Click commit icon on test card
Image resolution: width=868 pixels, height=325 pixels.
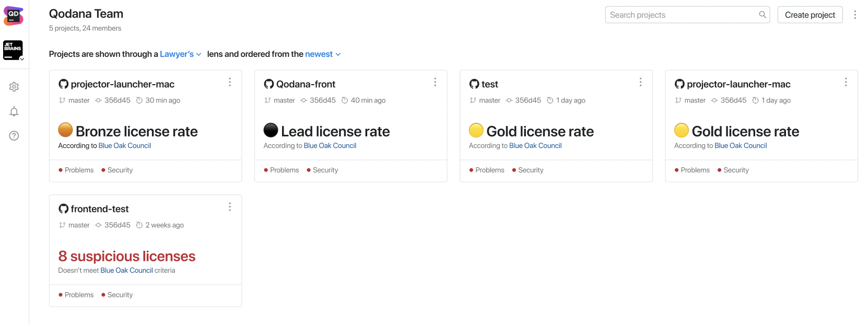tap(509, 100)
